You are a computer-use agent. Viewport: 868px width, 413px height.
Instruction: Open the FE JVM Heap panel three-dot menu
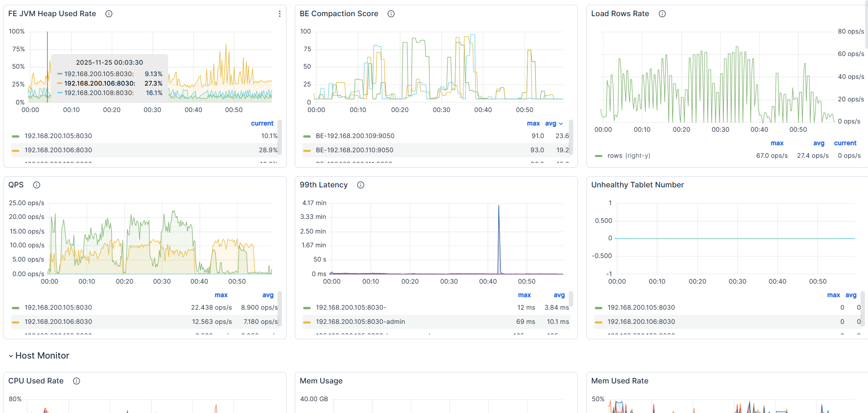279,14
